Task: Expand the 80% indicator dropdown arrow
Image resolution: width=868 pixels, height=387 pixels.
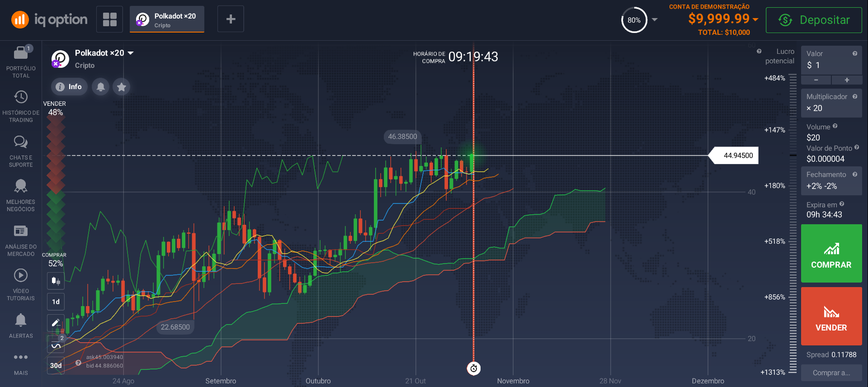Action: click(655, 19)
